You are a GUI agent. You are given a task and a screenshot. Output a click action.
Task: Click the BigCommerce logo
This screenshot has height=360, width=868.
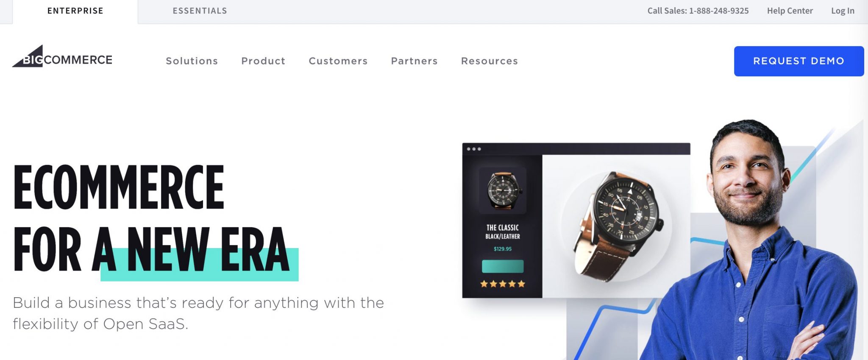[62, 56]
